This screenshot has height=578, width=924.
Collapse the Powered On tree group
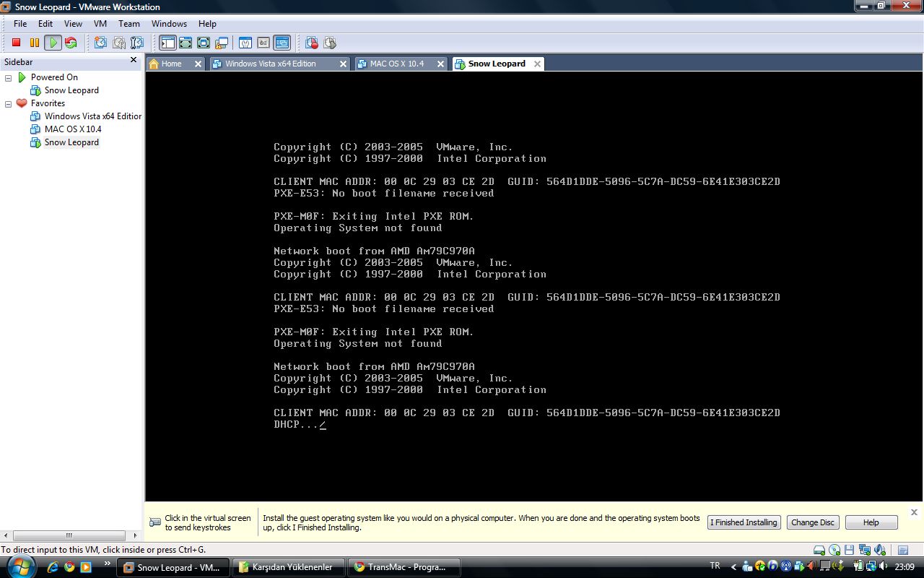pos(9,77)
